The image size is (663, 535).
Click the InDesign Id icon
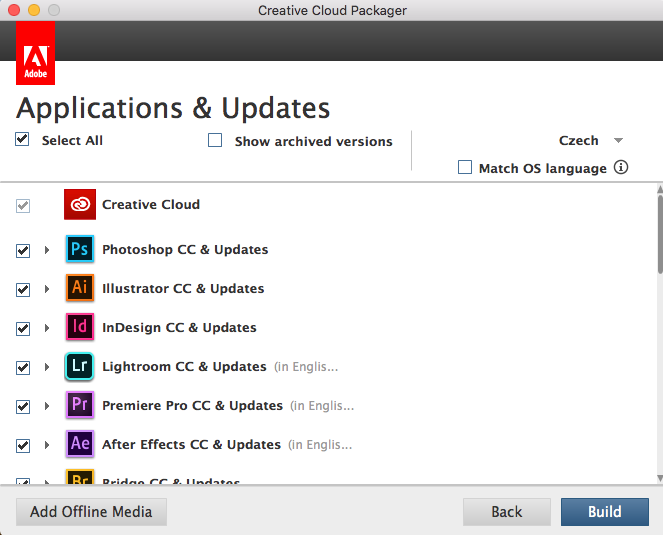click(x=80, y=326)
